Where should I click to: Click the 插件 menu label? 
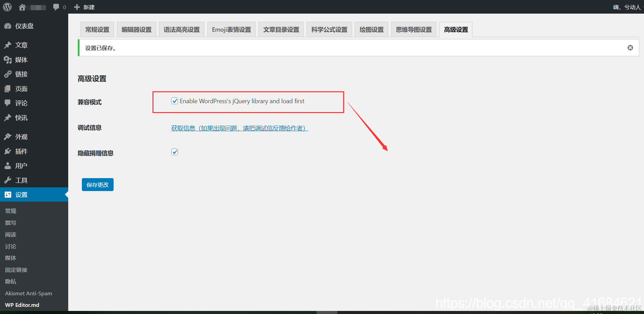(x=21, y=151)
